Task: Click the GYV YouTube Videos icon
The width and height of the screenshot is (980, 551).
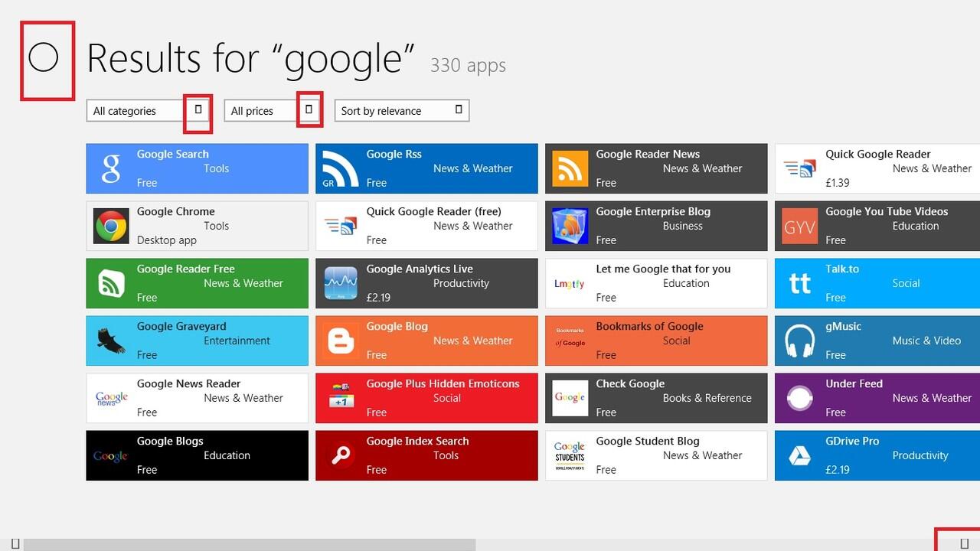Action: 800,226
